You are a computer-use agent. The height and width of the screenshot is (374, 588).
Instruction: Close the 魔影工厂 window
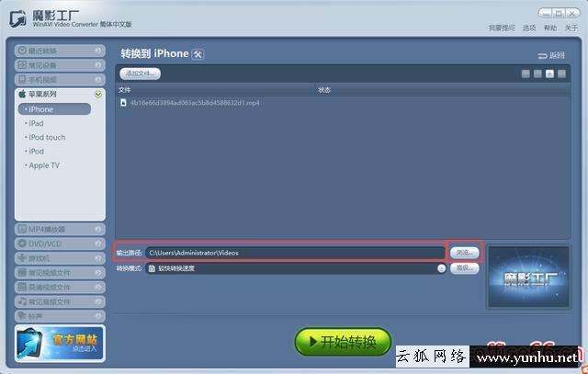(572, 14)
